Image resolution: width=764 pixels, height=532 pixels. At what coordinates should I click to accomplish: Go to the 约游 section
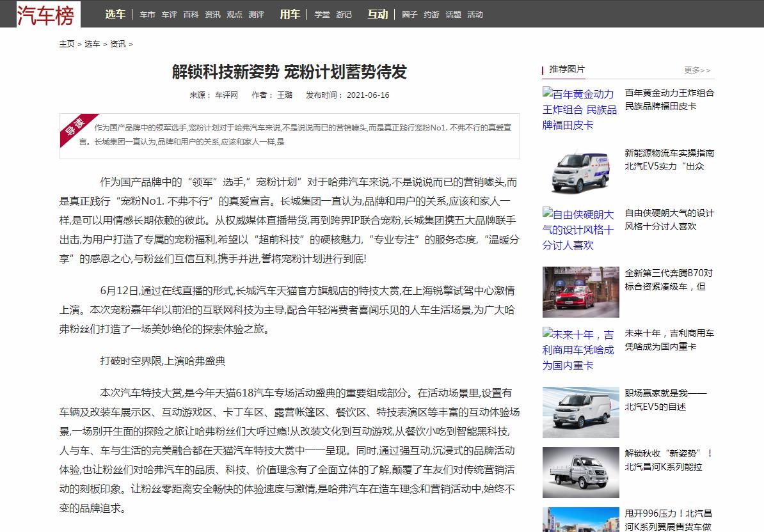pyautogui.click(x=432, y=15)
